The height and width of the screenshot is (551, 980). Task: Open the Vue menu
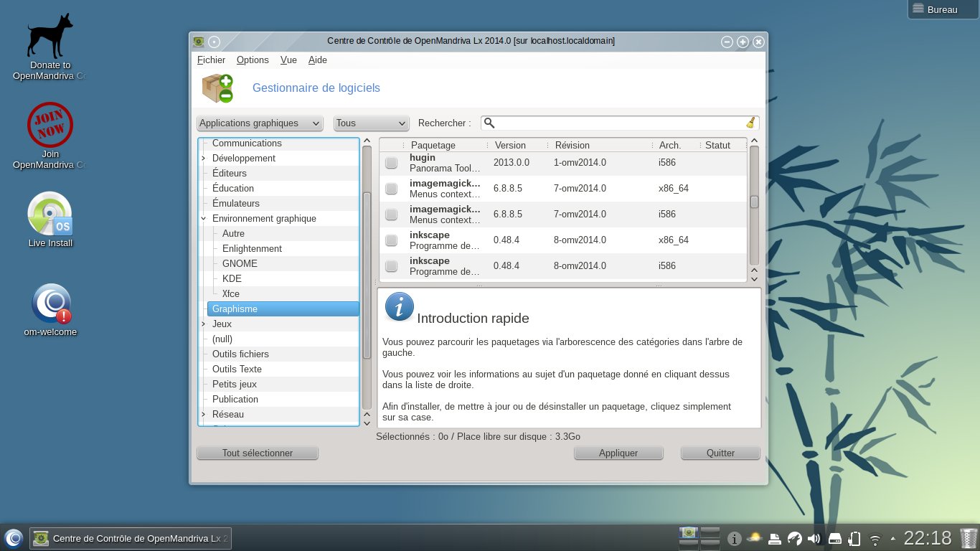[x=288, y=60]
